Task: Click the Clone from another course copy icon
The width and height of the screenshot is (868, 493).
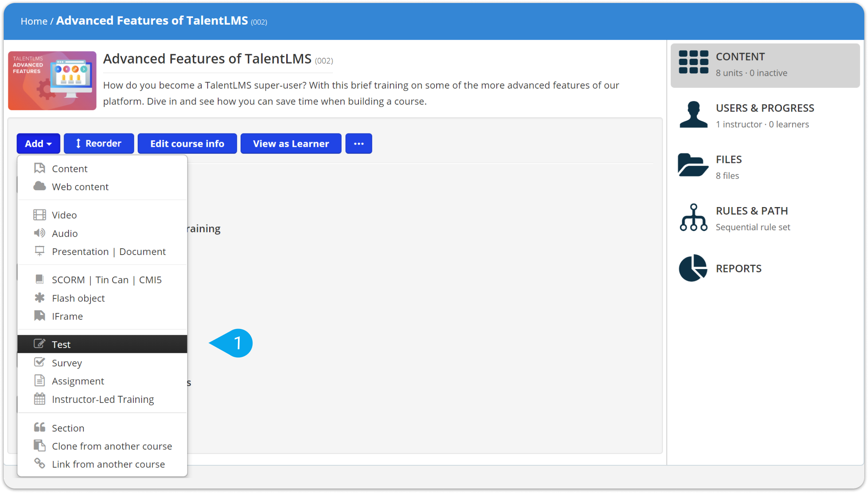Action: tap(39, 446)
